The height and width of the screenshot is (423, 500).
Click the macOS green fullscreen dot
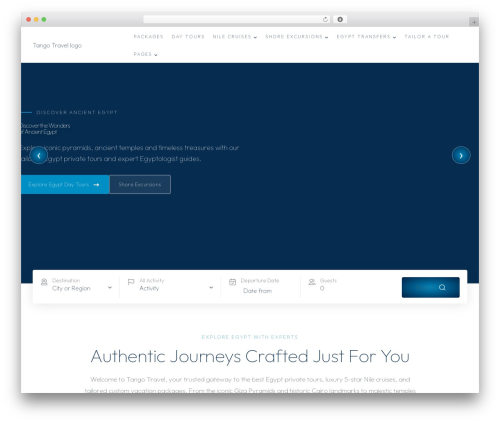tap(44, 19)
